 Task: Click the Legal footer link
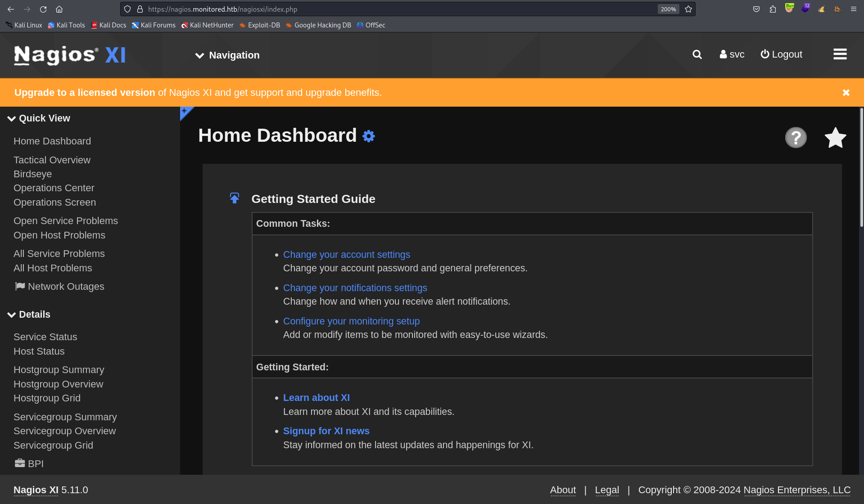coord(607,490)
